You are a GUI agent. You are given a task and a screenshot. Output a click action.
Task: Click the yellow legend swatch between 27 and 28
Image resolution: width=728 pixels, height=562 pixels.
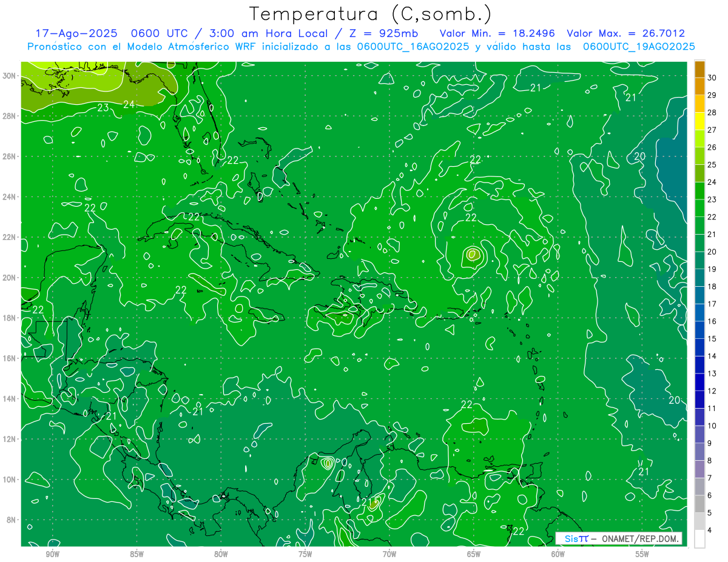(x=699, y=122)
